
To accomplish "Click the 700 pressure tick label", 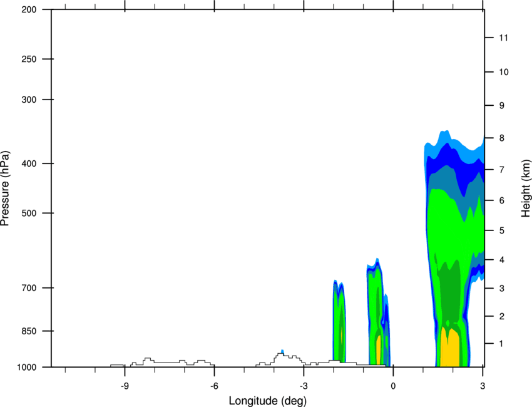I will 29,288.
